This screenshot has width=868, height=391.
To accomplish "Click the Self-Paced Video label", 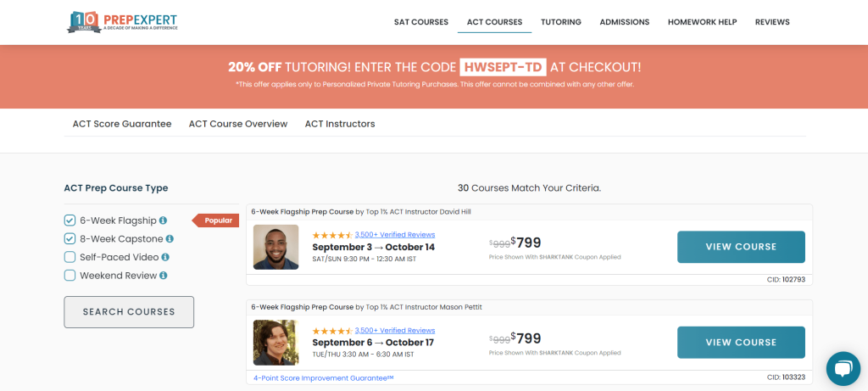I will pyautogui.click(x=120, y=258).
